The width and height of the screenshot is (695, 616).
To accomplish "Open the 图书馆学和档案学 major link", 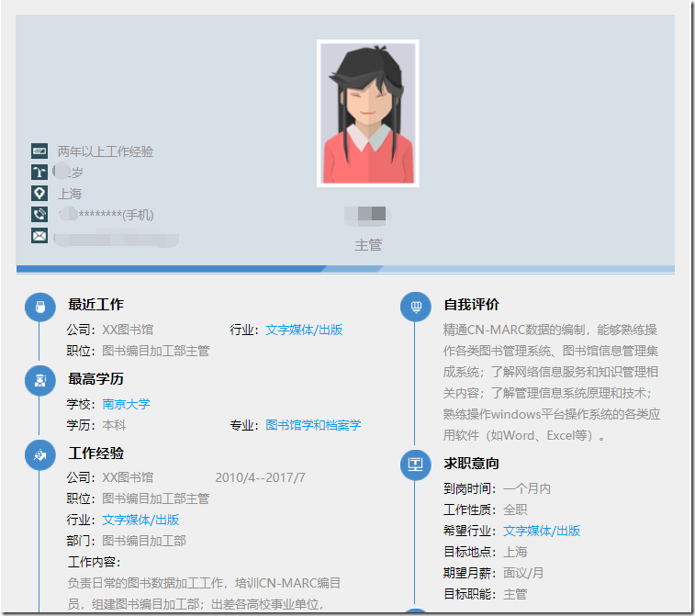I will pyautogui.click(x=313, y=425).
